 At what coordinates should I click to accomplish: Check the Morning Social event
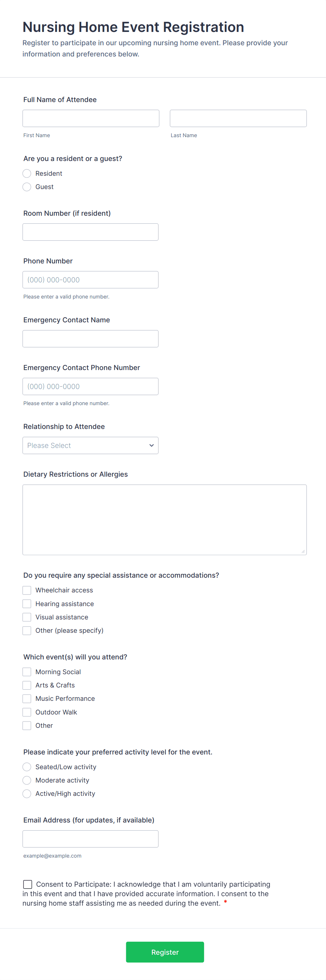point(27,671)
